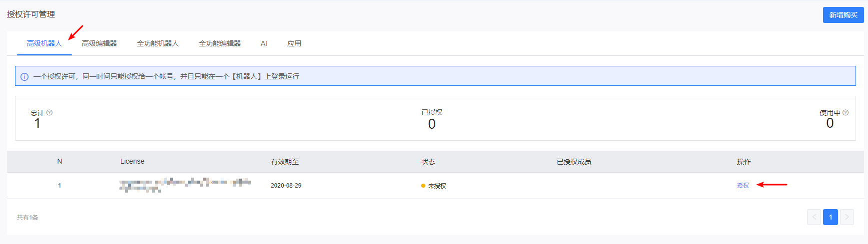Click the 新增购买 button
The image size is (868, 244).
[x=844, y=15]
